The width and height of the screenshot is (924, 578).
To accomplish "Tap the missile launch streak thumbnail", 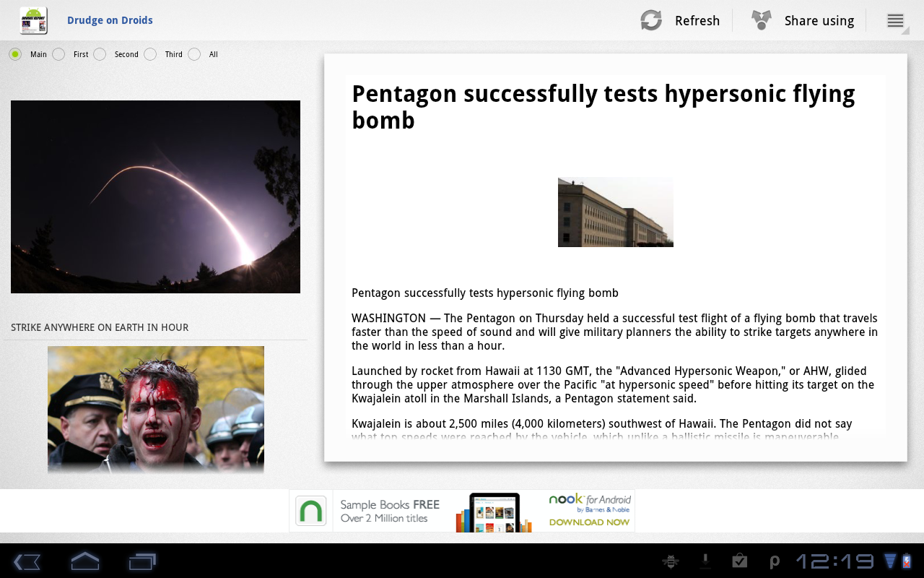I will (155, 197).
